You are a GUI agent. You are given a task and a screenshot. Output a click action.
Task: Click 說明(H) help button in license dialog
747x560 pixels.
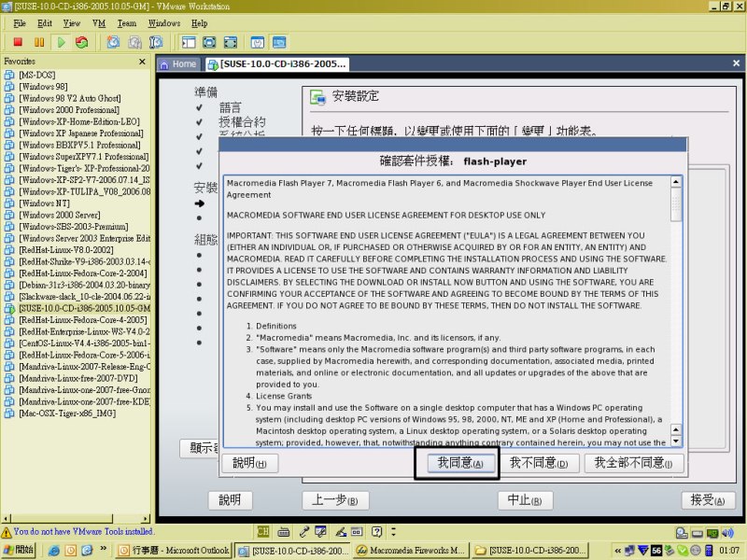pos(249,463)
